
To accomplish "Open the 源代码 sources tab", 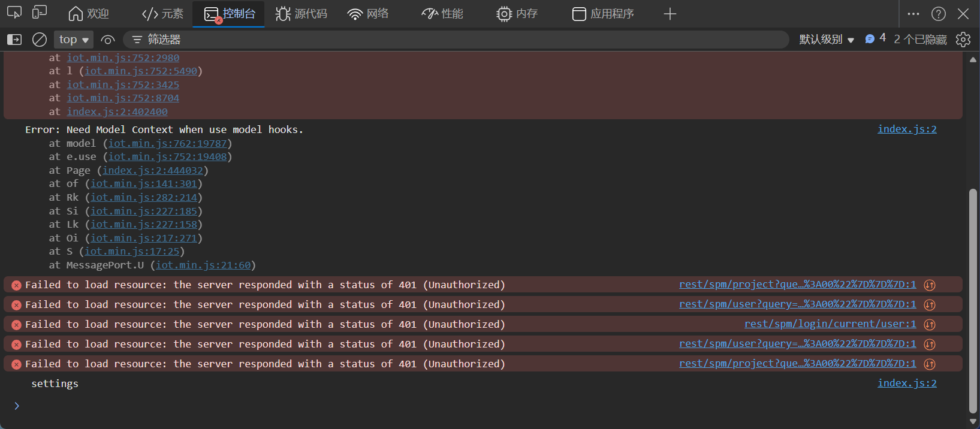I will pyautogui.click(x=301, y=14).
